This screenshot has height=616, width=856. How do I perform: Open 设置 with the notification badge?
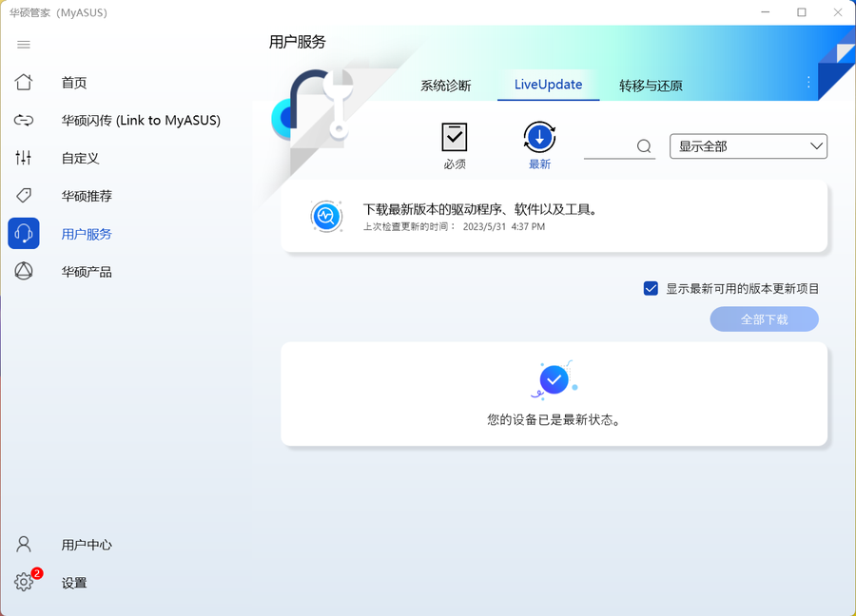pos(24,583)
